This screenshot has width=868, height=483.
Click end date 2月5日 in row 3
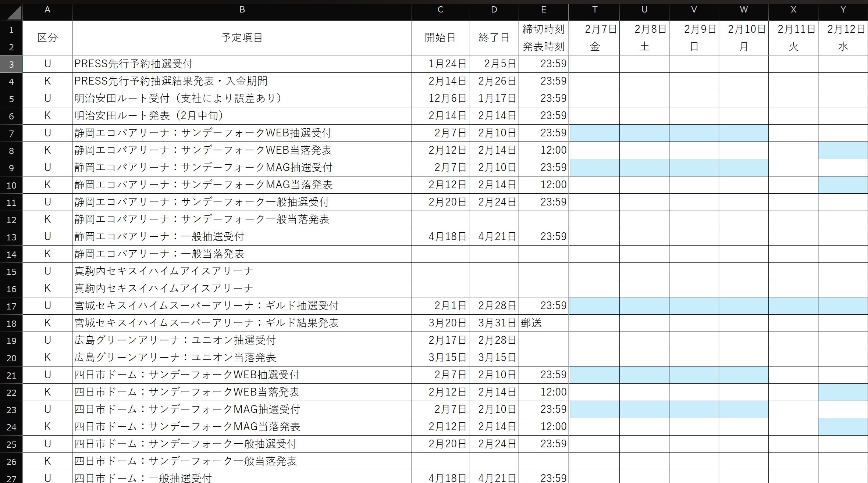coord(494,64)
